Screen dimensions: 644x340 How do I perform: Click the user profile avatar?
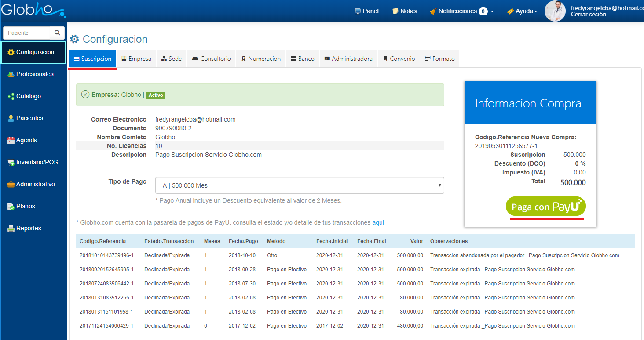[555, 11]
